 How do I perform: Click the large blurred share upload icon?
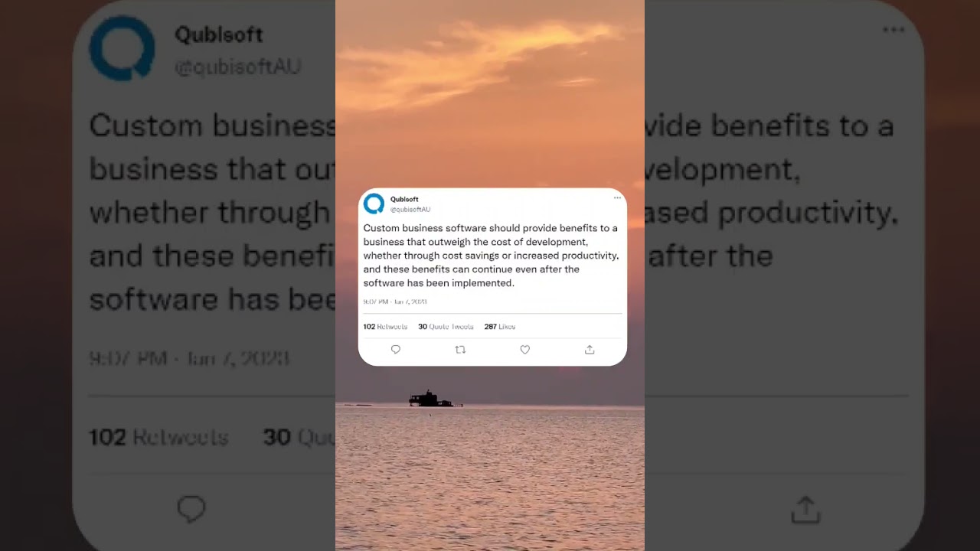[805, 509]
